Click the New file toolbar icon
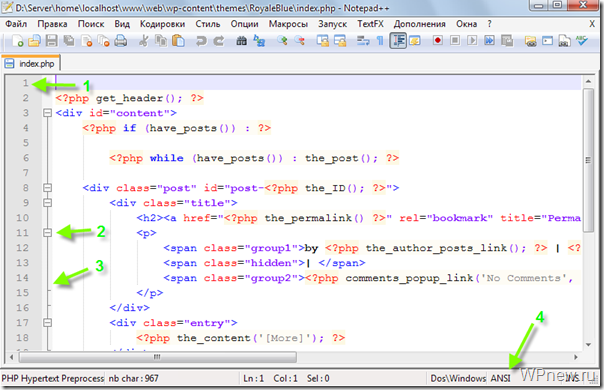The image size is (604, 390). click(x=17, y=40)
